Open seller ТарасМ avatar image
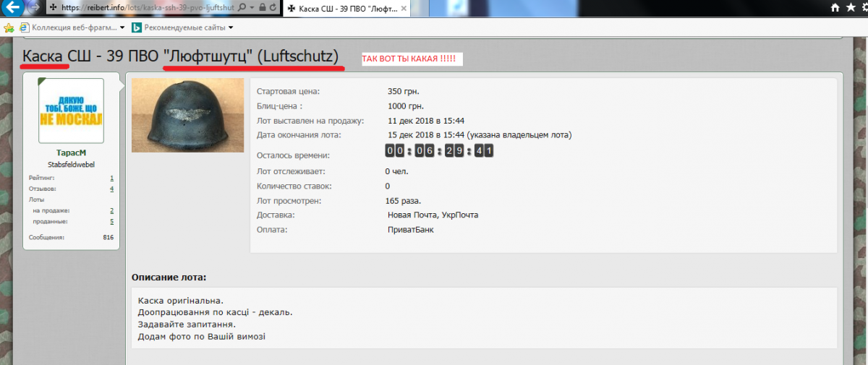The image size is (868, 365). (x=71, y=111)
